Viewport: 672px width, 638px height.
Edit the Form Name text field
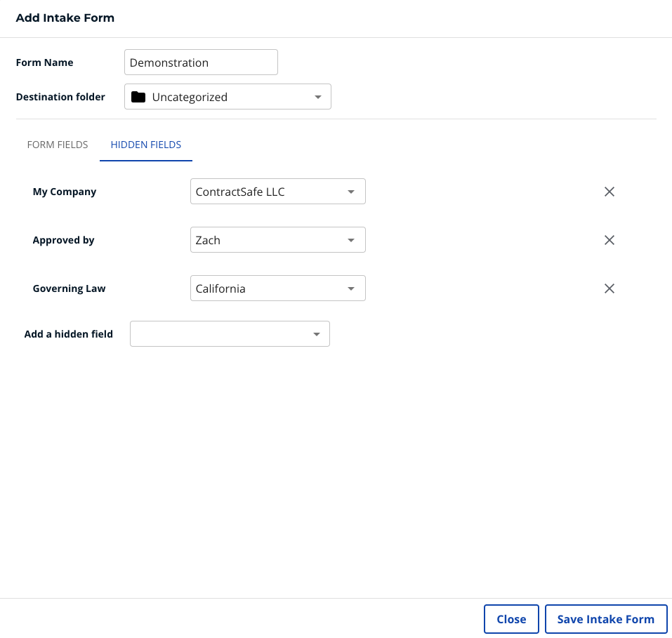pyautogui.click(x=201, y=62)
